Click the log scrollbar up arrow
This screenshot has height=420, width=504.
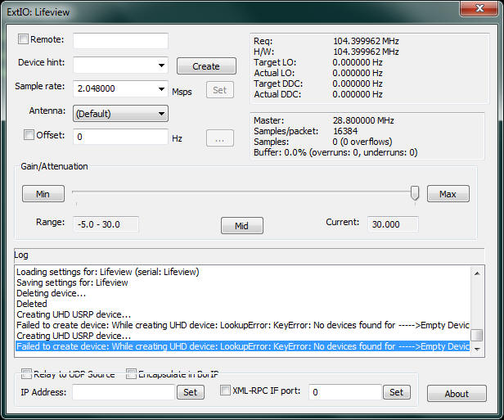coord(477,273)
